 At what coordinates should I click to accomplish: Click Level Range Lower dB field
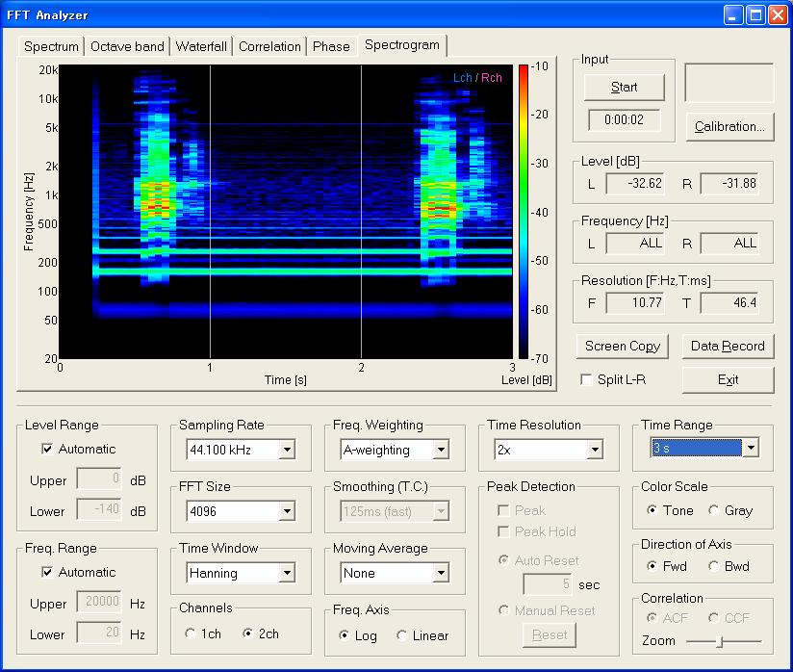click(98, 509)
